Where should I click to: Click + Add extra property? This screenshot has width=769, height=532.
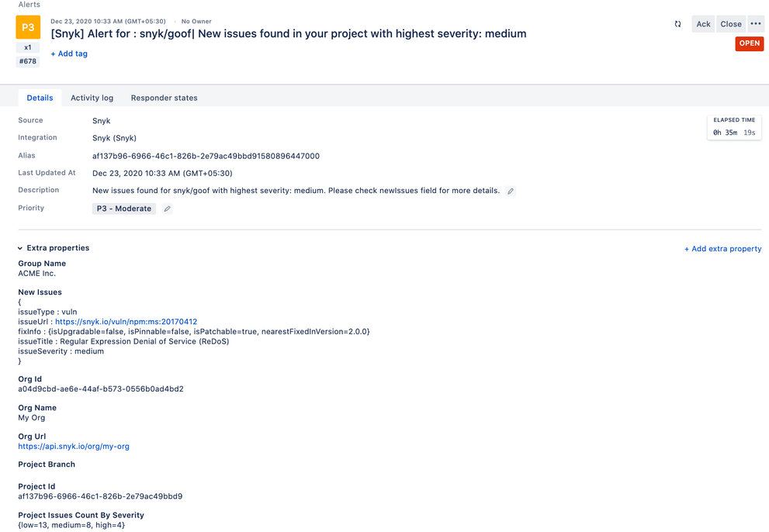click(722, 248)
